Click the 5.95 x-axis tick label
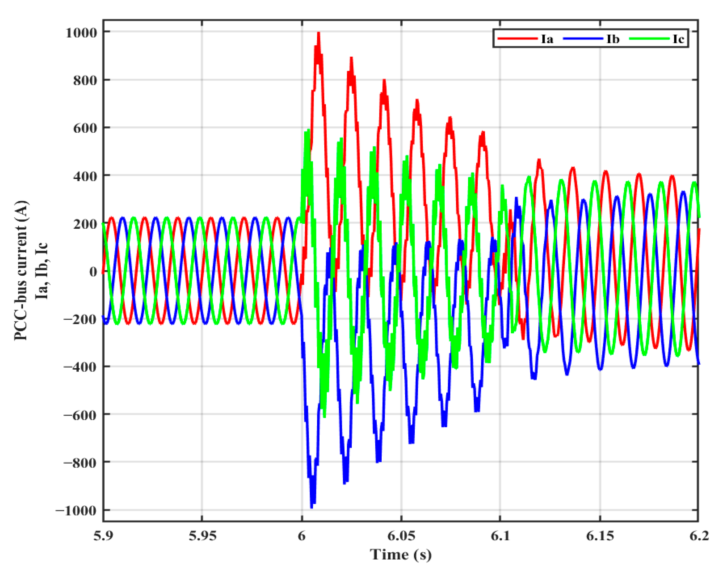The height and width of the screenshot is (575, 728). coord(202,536)
